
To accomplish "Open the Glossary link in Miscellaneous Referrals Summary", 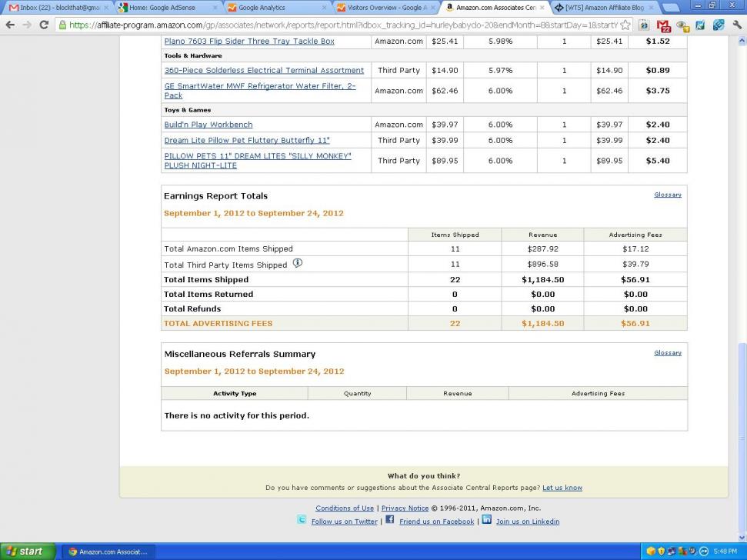I will [x=668, y=353].
